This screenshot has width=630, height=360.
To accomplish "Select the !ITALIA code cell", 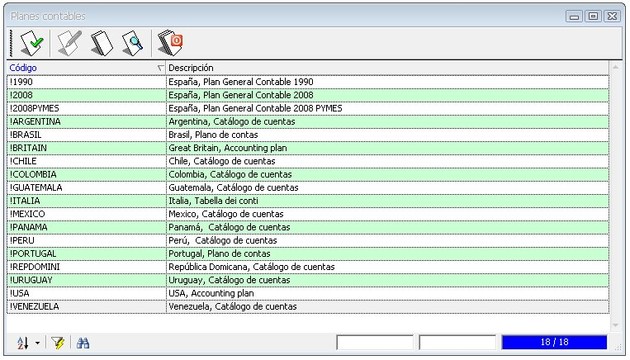I will 86,201.
